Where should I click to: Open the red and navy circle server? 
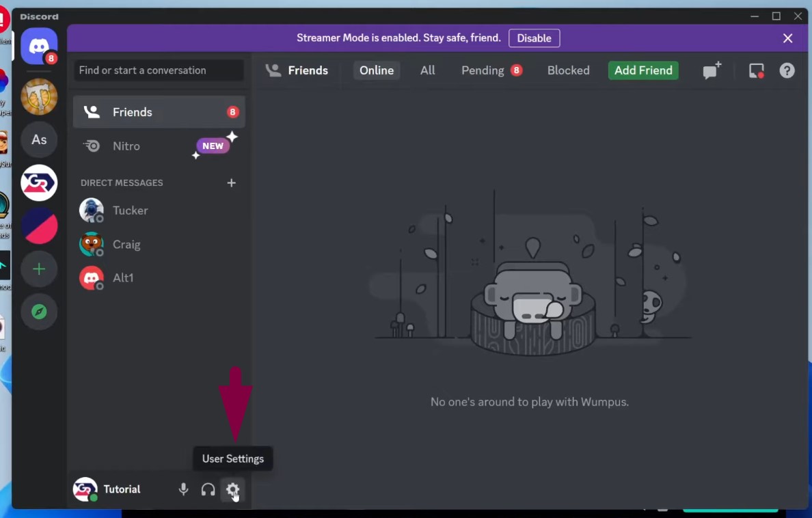[39, 226]
